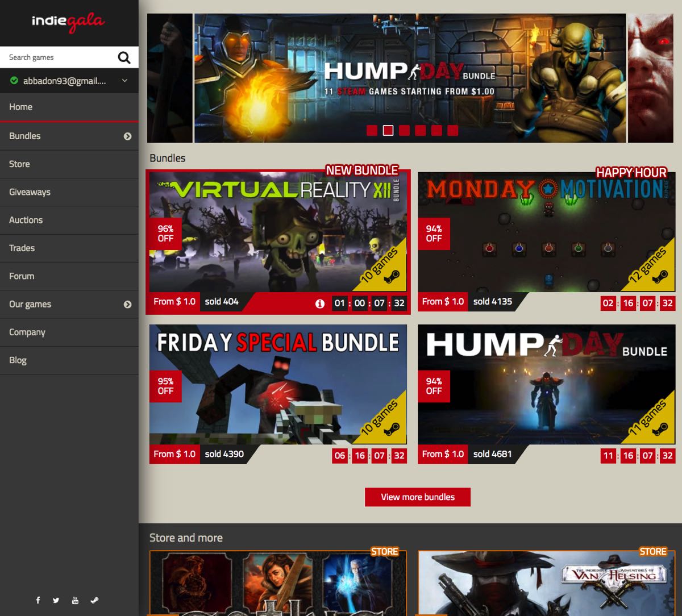Click sold 4135 text on Monday Motivation

pos(493,302)
